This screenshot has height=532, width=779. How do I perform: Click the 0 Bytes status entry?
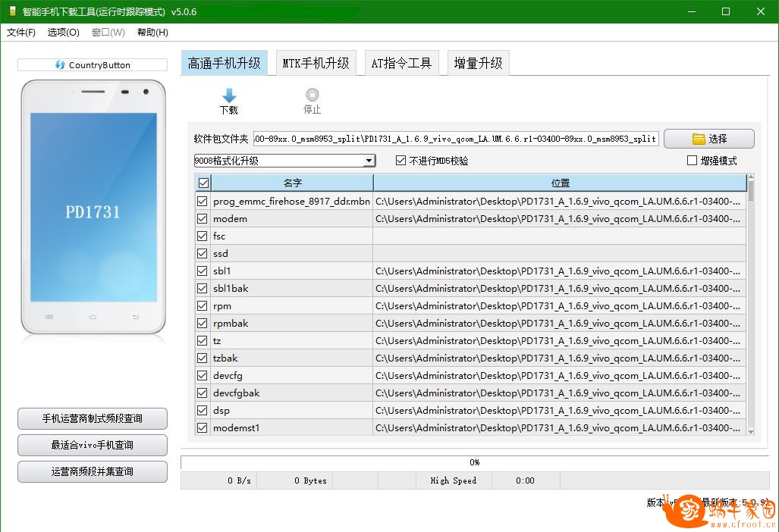tap(294, 480)
